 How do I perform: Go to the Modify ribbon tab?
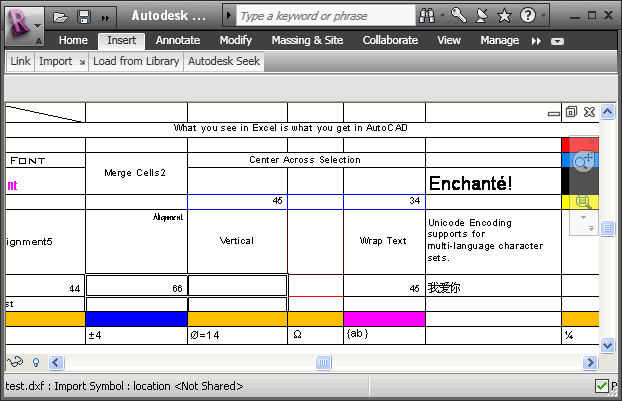(236, 40)
